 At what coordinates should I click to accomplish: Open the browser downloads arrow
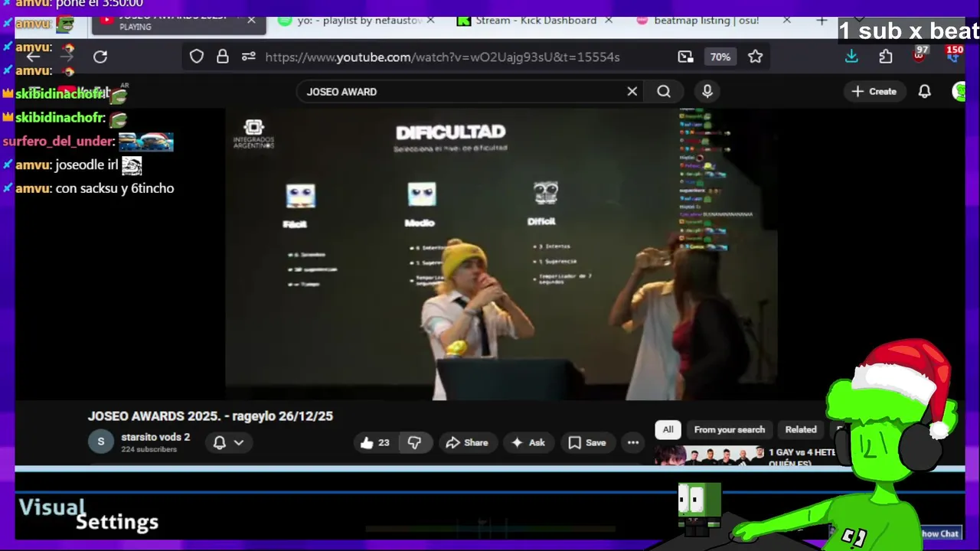851,57
